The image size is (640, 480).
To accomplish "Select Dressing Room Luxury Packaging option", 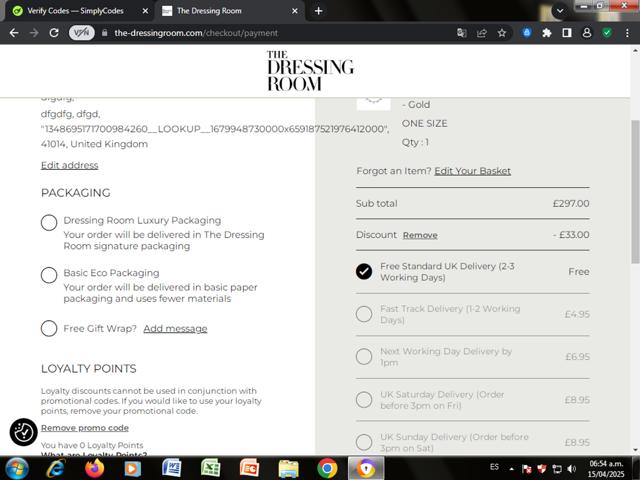I will (x=49, y=223).
